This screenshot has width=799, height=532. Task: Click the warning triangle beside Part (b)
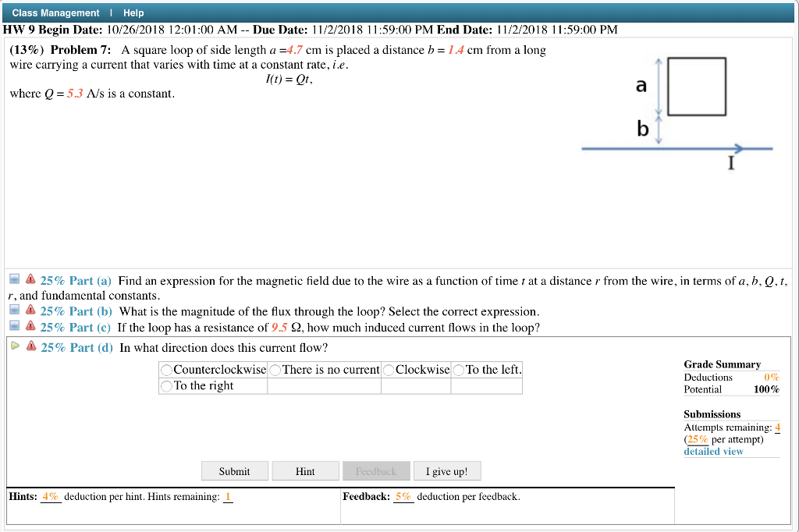[30, 310]
